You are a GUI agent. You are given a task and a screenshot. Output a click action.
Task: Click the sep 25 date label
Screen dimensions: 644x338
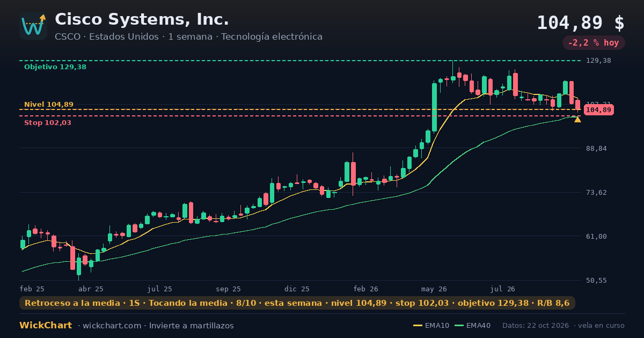click(229, 289)
